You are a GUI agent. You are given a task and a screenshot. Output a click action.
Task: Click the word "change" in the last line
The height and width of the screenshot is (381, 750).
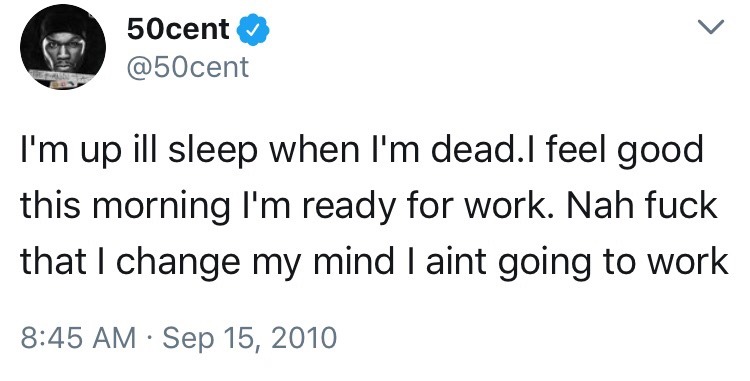pyautogui.click(x=178, y=263)
